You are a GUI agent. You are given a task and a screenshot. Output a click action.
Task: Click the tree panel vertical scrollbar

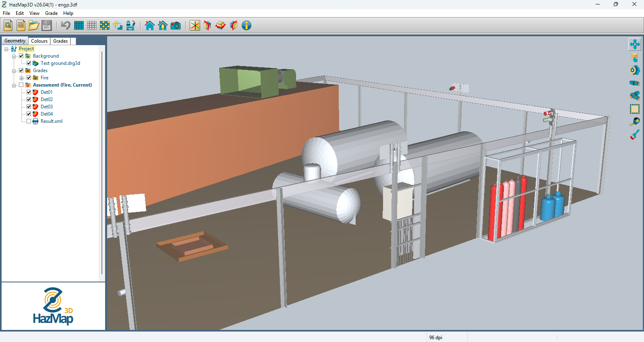(102, 163)
